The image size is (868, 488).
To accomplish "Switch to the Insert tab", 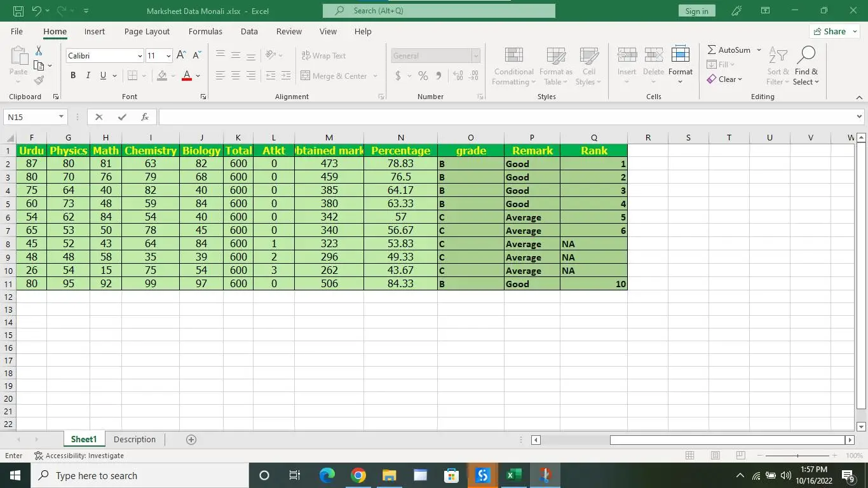I will tap(95, 31).
